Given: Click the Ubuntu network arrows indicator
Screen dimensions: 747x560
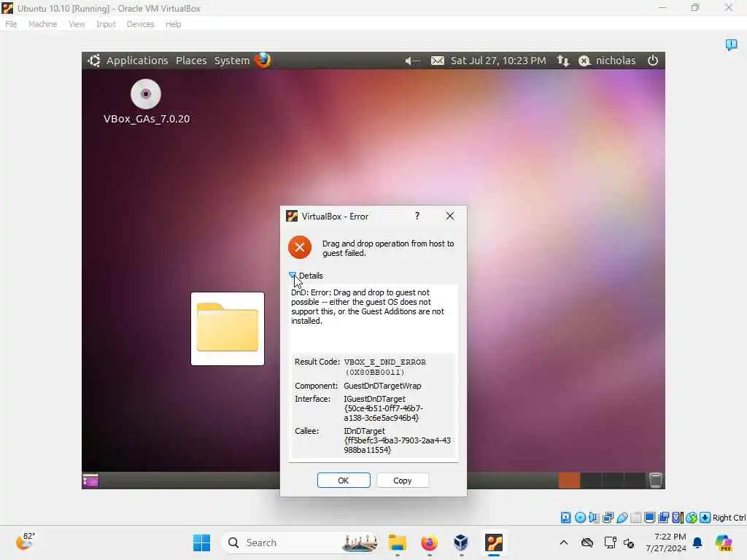Looking at the screenshot, I should click(x=563, y=61).
